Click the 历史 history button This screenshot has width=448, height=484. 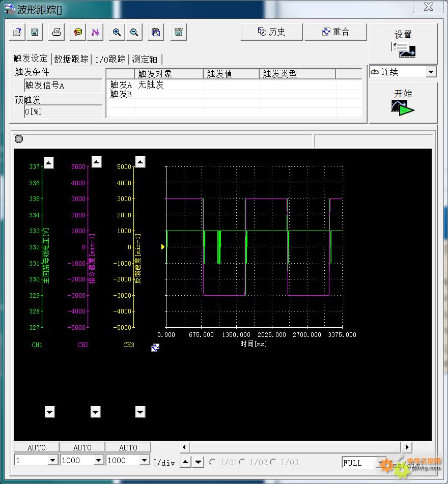271,32
